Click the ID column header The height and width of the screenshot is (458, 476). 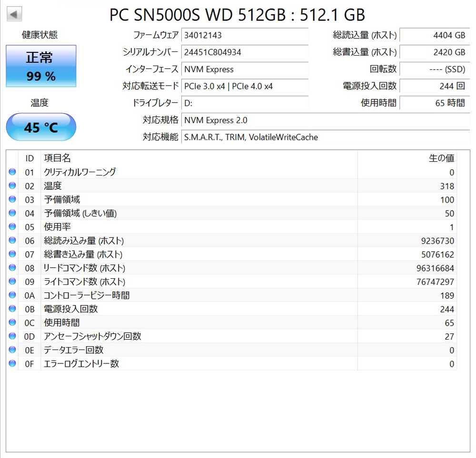(x=30, y=158)
